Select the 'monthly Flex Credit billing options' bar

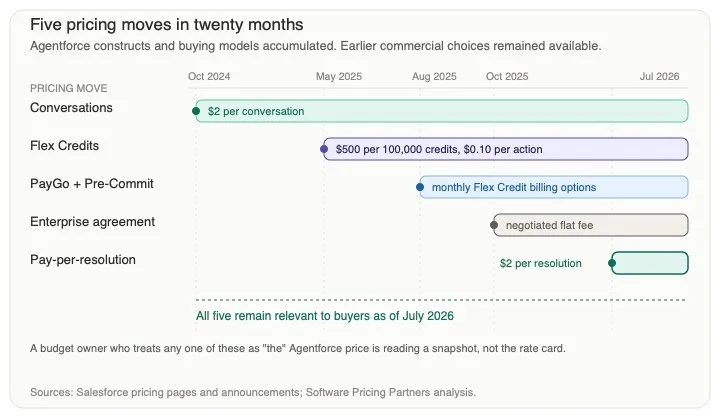tap(554, 187)
